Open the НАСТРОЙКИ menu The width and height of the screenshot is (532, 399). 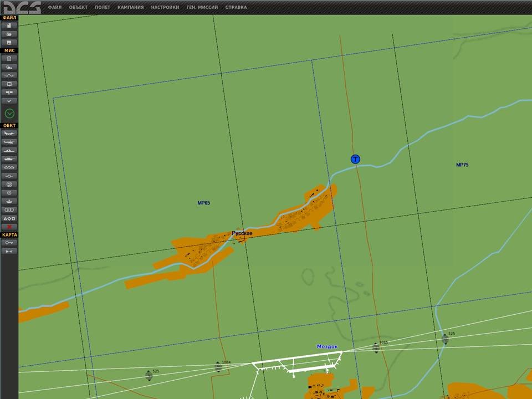[165, 7]
